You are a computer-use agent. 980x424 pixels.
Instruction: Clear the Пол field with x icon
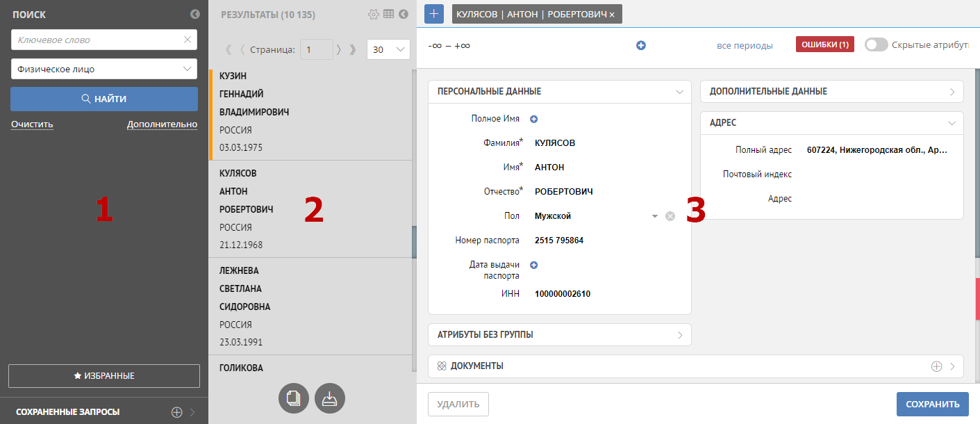pyautogui.click(x=670, y=216)
